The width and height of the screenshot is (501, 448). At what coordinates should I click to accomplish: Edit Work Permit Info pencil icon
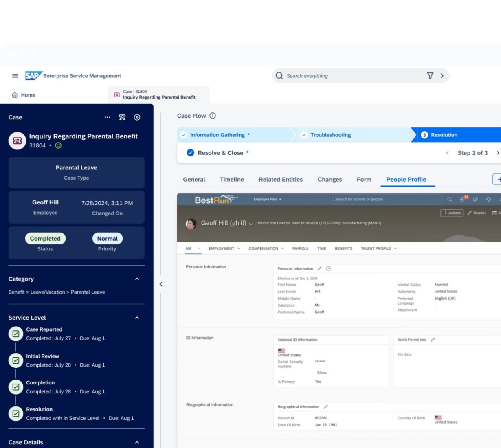click(x=433, y=340)
